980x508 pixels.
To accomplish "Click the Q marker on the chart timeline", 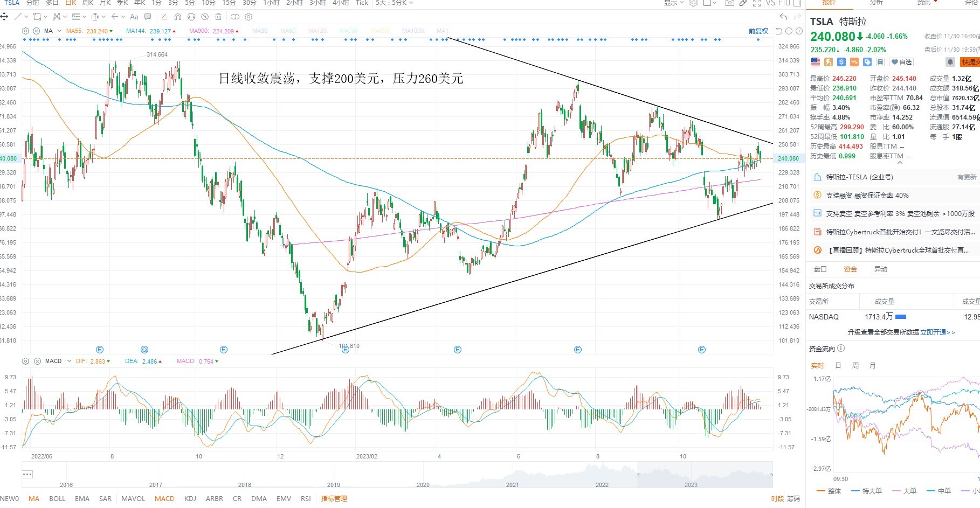I will [x=144, y=350].
